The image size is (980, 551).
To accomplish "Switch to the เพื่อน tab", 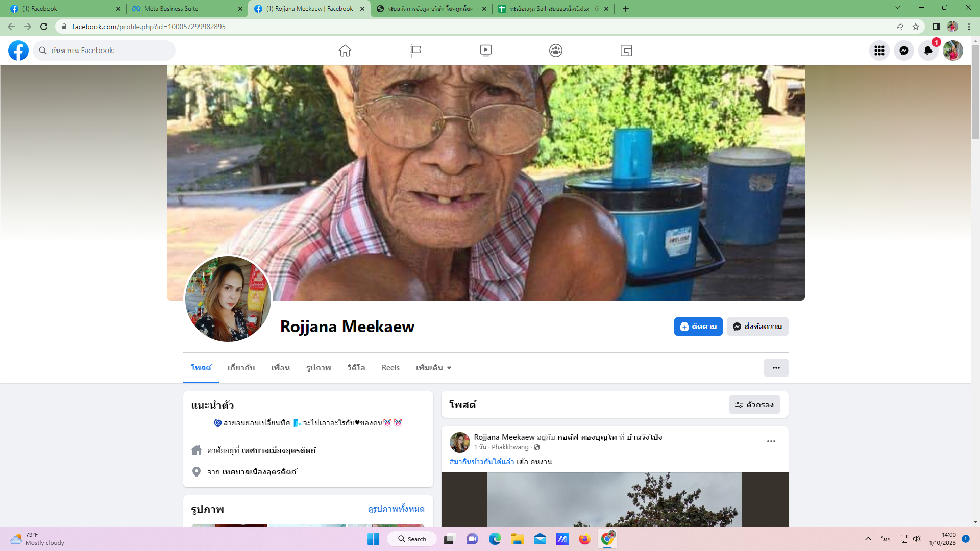I will click(280, 368).
